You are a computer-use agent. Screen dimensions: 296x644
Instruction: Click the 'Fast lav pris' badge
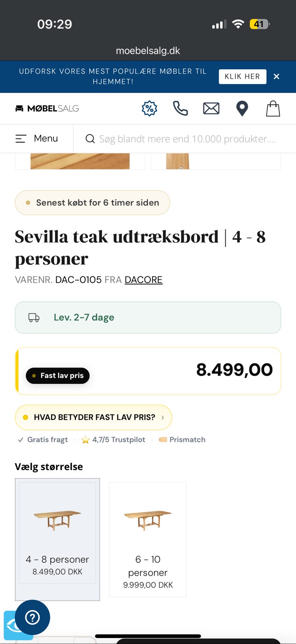pyautogui.click(x=58, y=376)
